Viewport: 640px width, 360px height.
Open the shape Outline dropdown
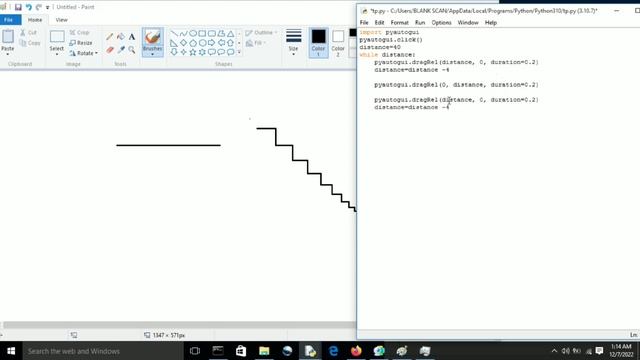tap(261, 33)
